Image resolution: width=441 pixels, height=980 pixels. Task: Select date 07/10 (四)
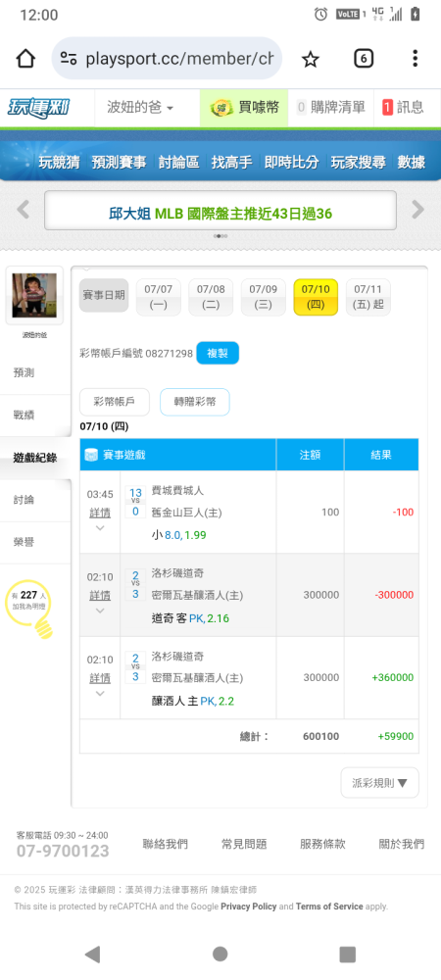click(316, 297)
